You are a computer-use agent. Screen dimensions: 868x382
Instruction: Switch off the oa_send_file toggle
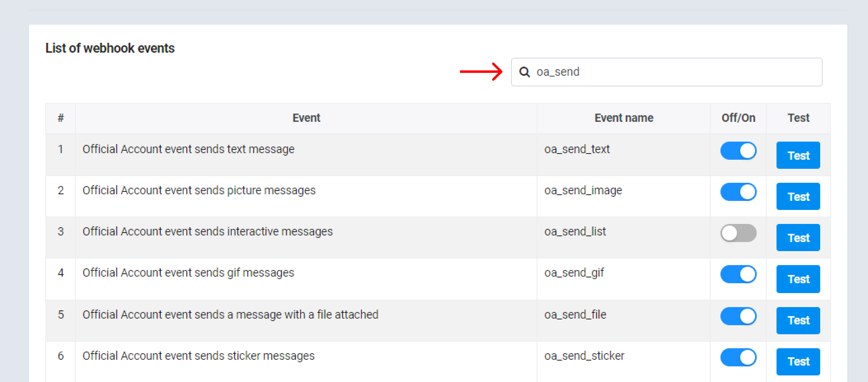[738, 316]
